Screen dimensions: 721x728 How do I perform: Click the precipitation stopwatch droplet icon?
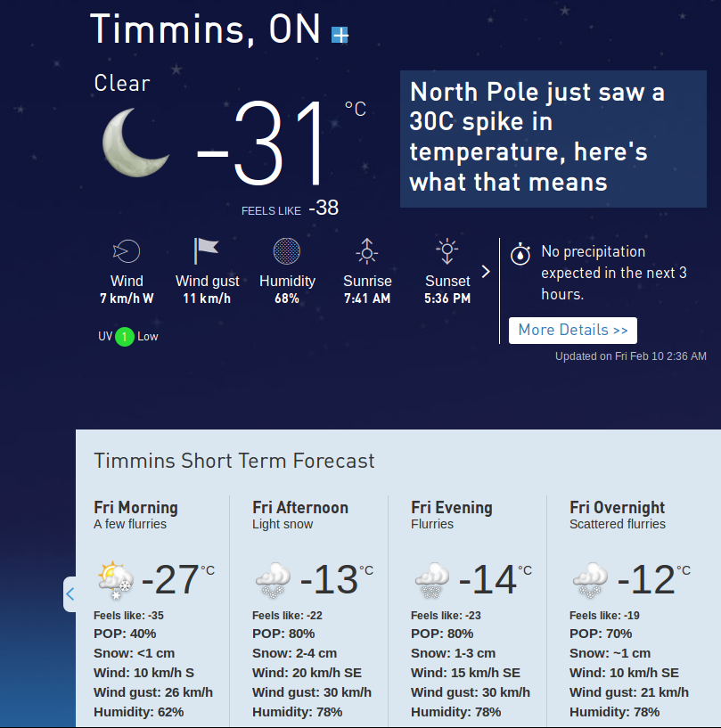pyautogui.click(x=520, y=254)
